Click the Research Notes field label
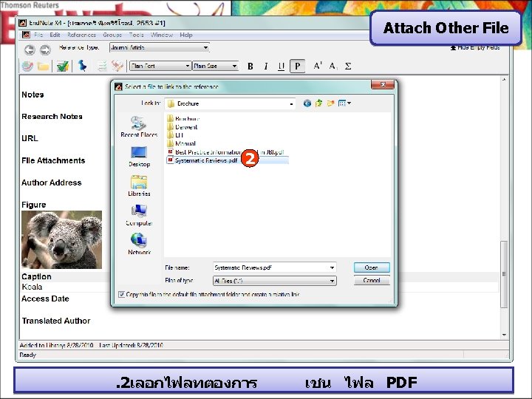 click(52, 117)
